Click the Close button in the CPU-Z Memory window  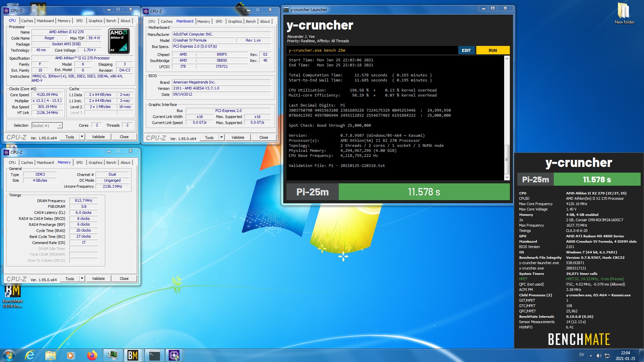pyautogui.click(x=124, y=279)
